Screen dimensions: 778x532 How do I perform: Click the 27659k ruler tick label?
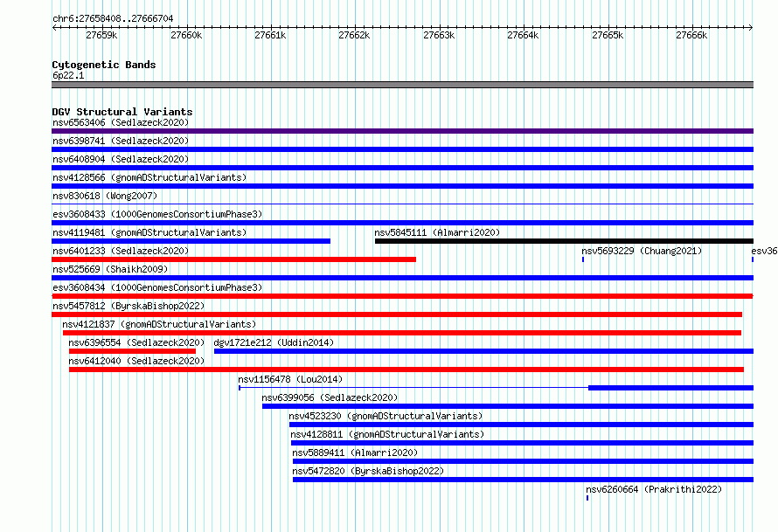click(101, 35)
